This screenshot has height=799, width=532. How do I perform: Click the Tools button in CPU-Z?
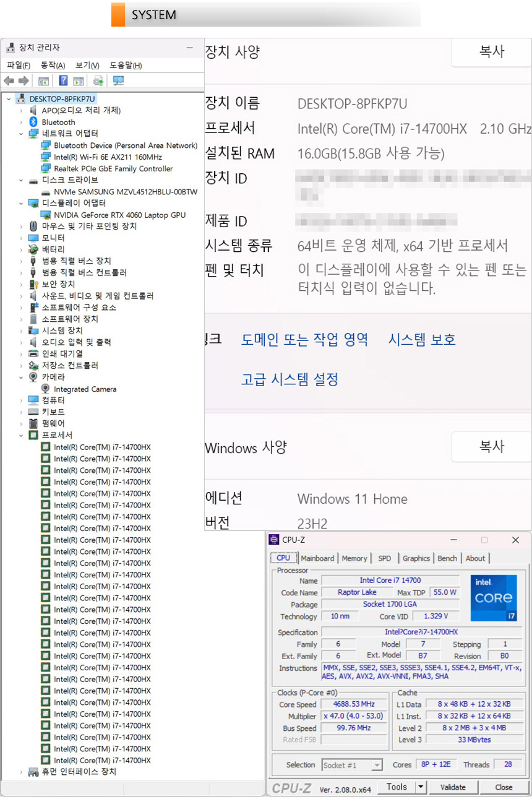point(397,787)
